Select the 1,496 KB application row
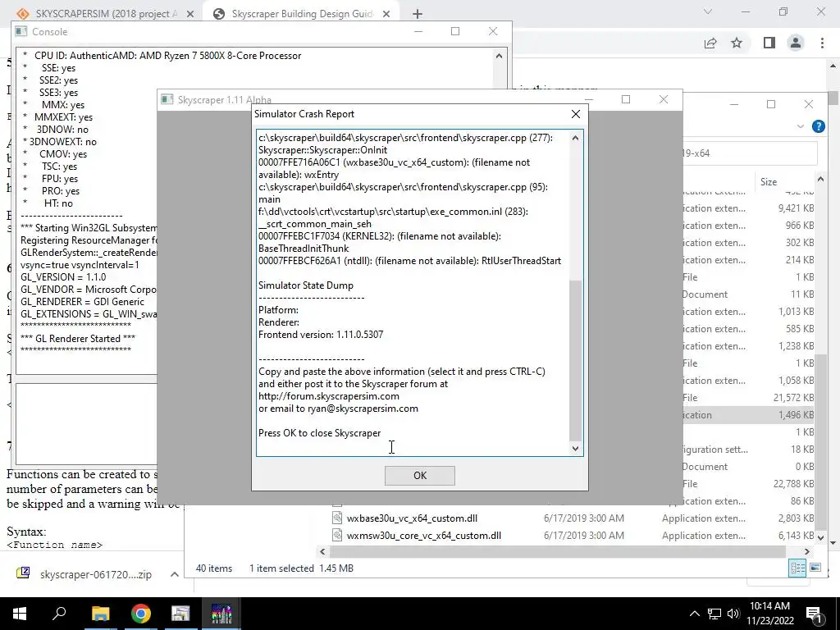 pos(748,414)
